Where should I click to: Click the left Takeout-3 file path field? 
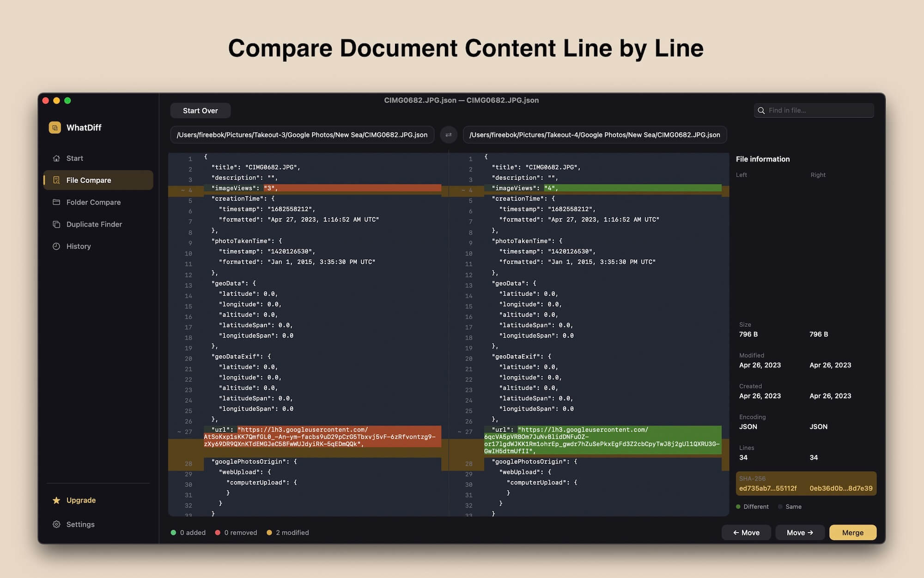(x=302, y=135)
